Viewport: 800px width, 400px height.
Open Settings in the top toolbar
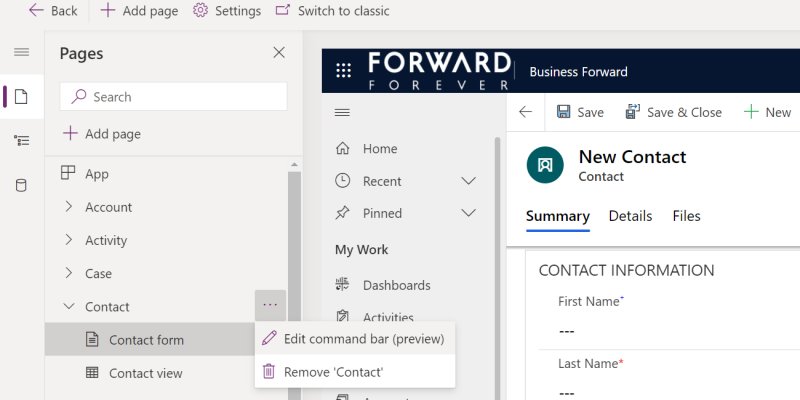pos(227,11)
